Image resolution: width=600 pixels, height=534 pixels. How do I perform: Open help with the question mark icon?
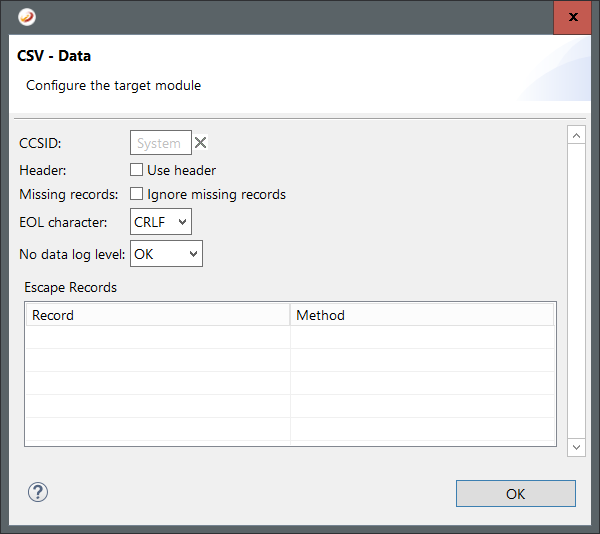coord(38,492)
